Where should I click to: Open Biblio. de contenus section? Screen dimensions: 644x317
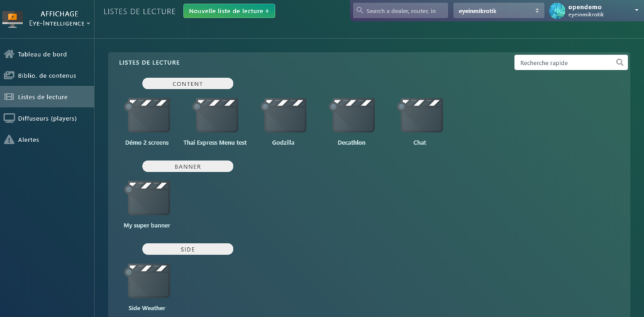[47, 75]
